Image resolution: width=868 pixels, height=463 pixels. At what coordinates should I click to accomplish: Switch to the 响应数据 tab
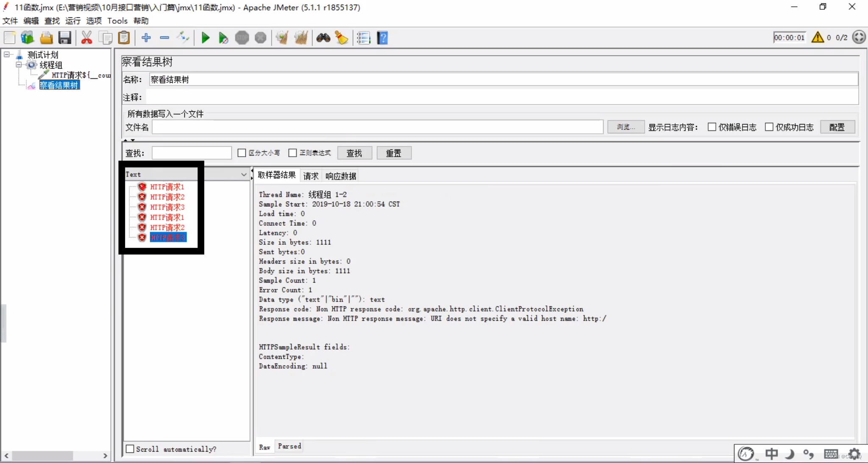tap(341, 176)
